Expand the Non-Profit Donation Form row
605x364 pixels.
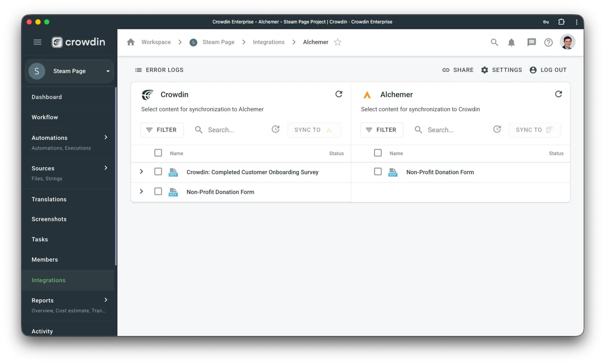click(141, 191)
